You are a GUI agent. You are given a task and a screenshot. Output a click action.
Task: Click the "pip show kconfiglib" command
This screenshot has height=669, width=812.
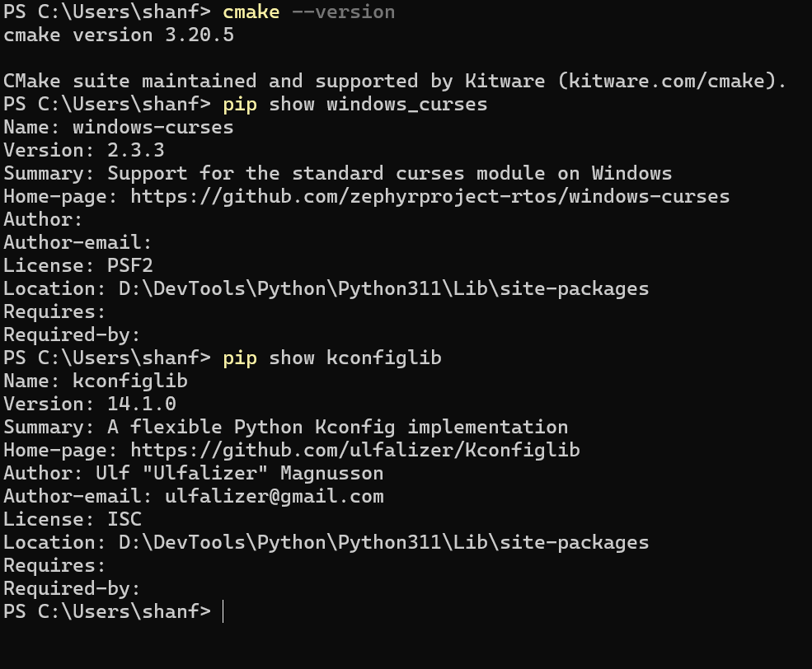coord(331,358)
